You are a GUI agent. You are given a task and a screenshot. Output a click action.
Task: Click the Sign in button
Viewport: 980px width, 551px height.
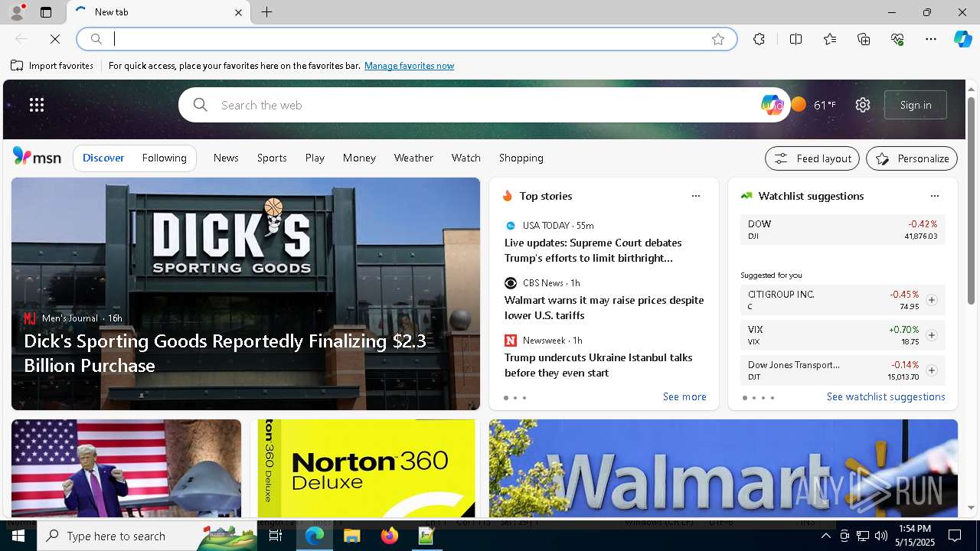tap(916, 105)
